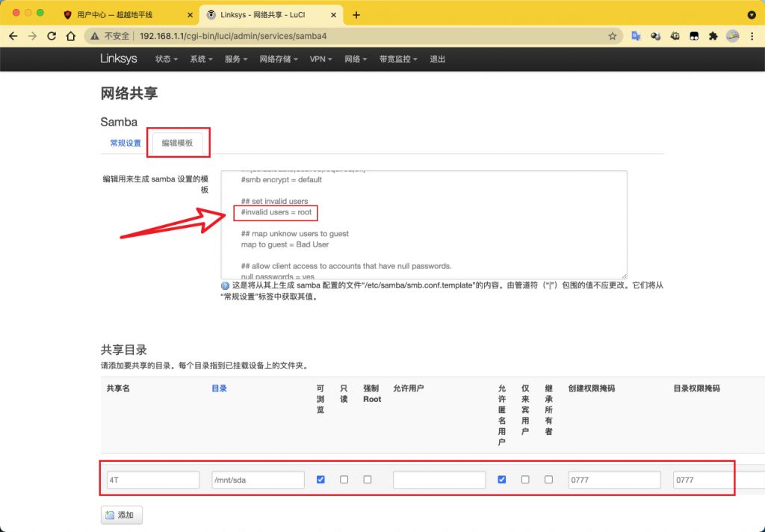Image resolution: width=765 pixels, height=532 pixels.
Task: Open the Google Translate extension icon
Action: pyautogui.click(x=636, y=36)
